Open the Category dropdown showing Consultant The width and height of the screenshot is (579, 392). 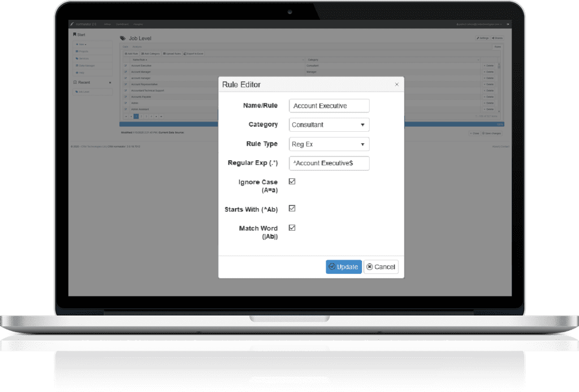(329, 124)
